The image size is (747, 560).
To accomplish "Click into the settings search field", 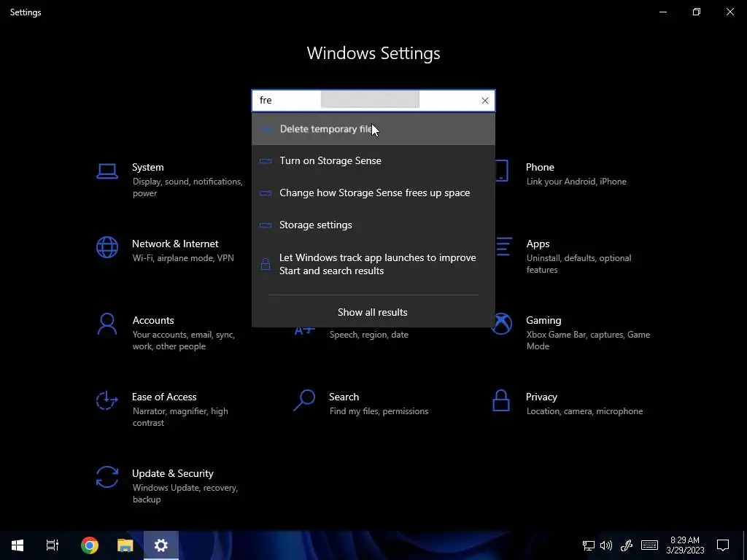I will (x=373, y=101).
